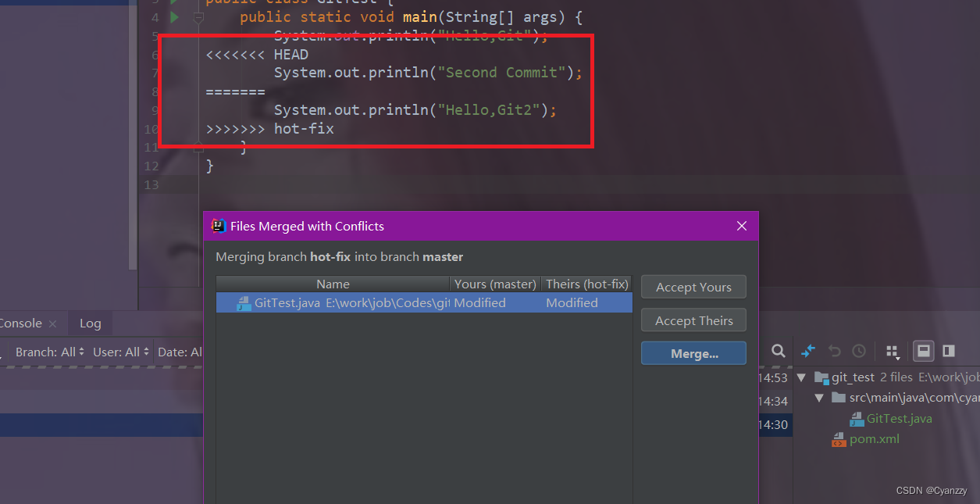980x504 pixels.
Task: Close the Console tab
Action: point(52,323)
